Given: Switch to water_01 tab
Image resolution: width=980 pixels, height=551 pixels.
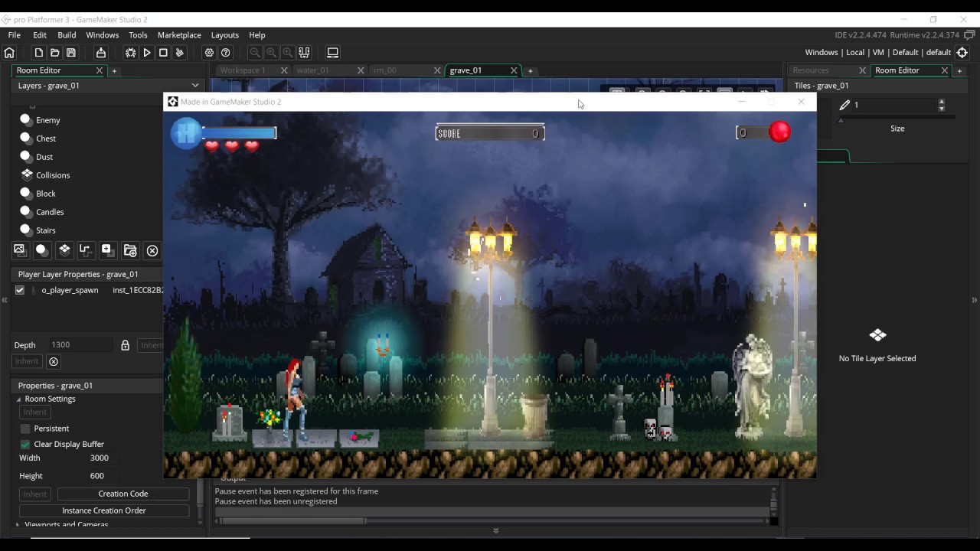Looking at the screenshot, I should (x=313, y=70).
